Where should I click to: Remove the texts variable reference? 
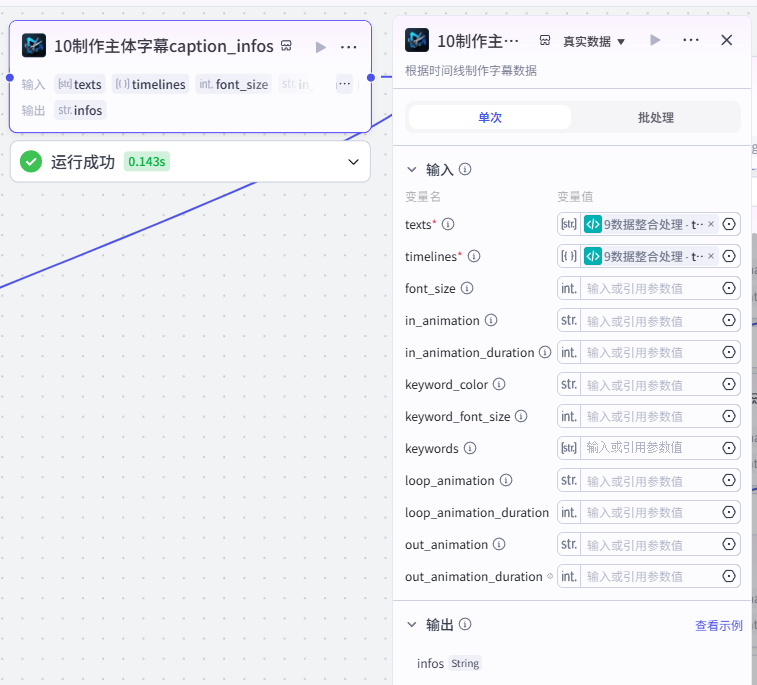click(711, 224)
